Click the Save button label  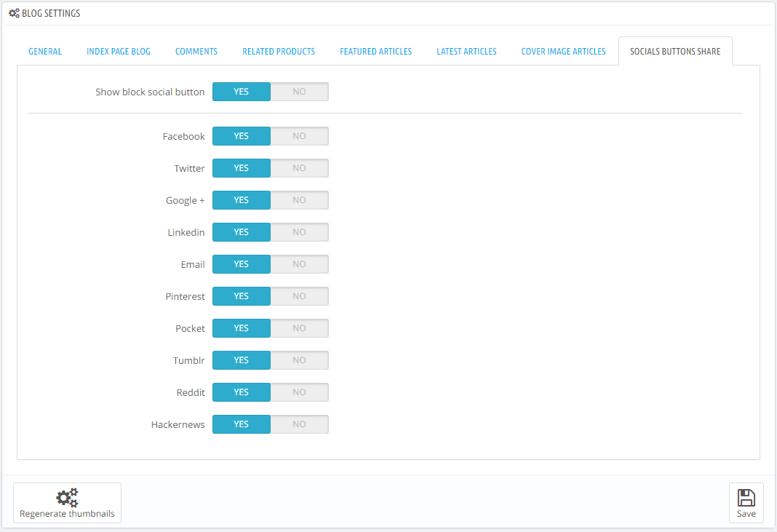(x=746, y=514)
